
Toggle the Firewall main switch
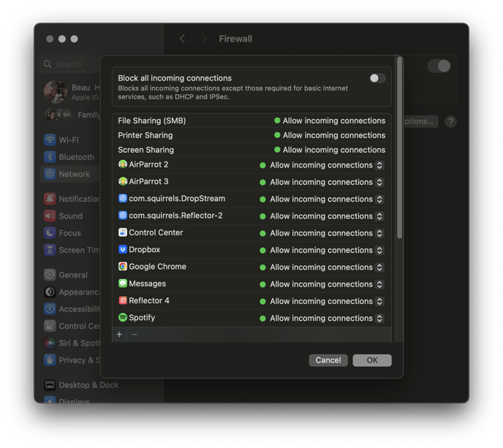pos(439,66)
